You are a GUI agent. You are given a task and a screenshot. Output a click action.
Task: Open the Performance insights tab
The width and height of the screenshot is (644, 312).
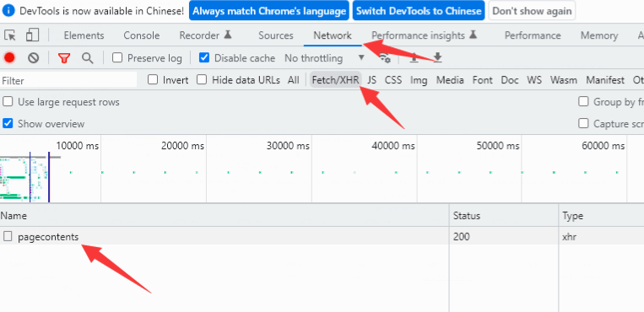418,35
